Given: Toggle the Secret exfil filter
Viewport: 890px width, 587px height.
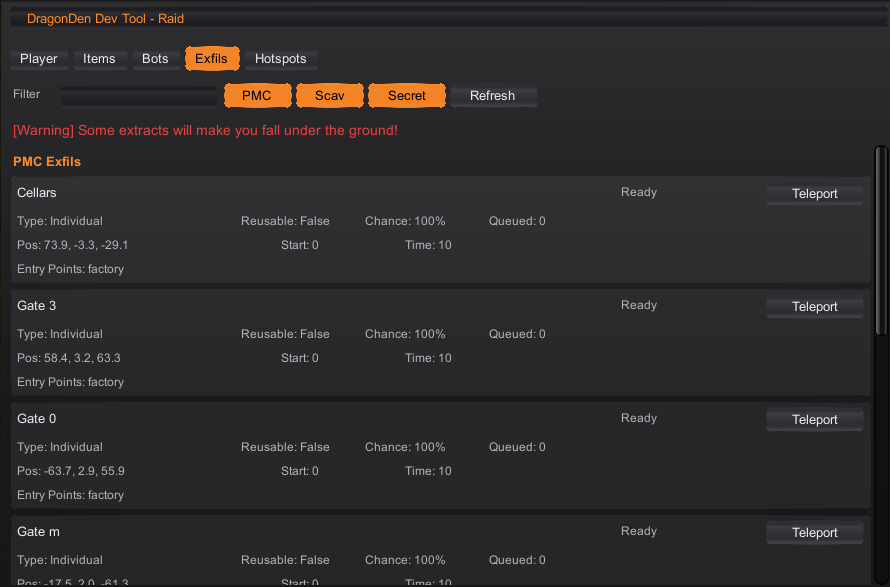Looking at the screenshot, I should pyautogui.click(x=407, y=95).
